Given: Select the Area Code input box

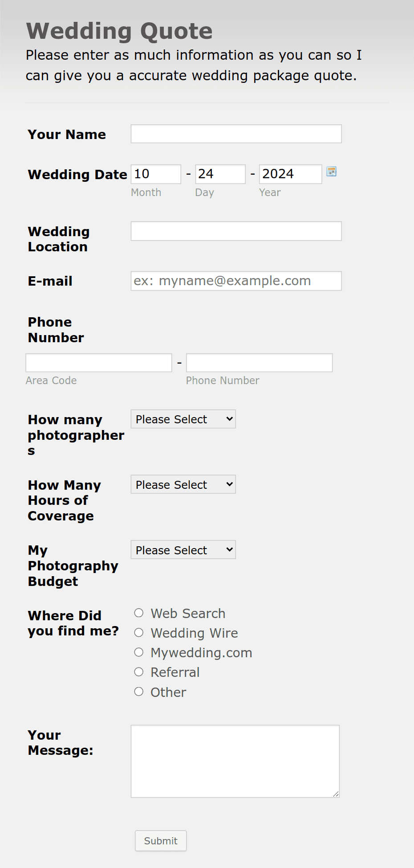Looking at the screenshot, I should [x=99, y=363].
